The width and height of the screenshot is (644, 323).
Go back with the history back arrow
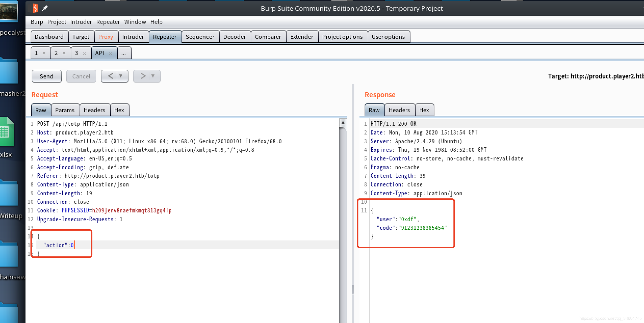[x=111, y=76]
